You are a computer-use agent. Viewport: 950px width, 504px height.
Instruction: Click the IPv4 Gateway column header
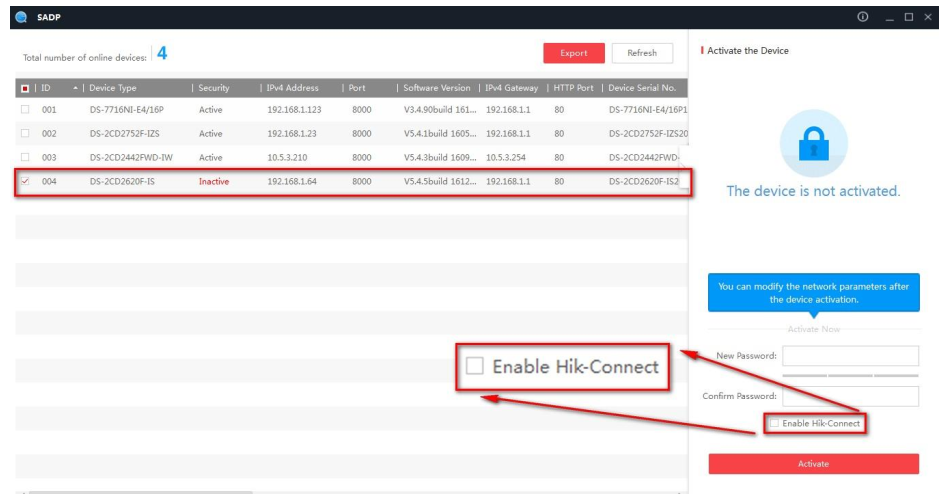pos(511,88)
